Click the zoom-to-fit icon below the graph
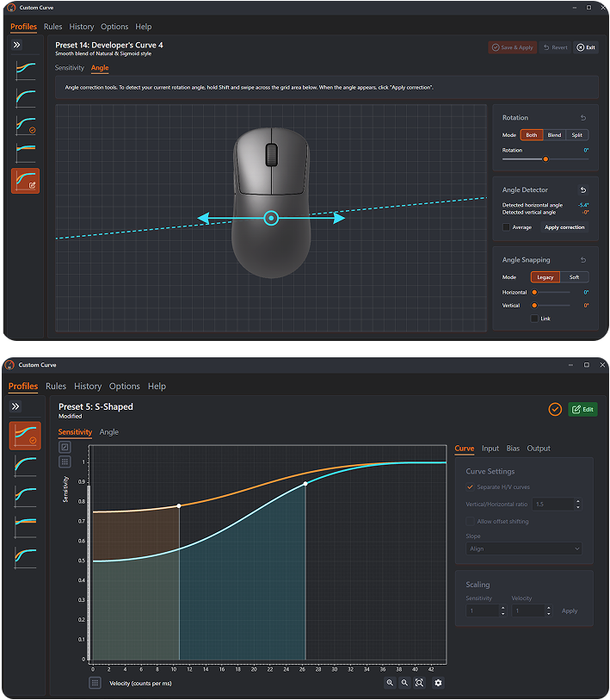This screenshot has height=700, width=610. click(419, 683)
